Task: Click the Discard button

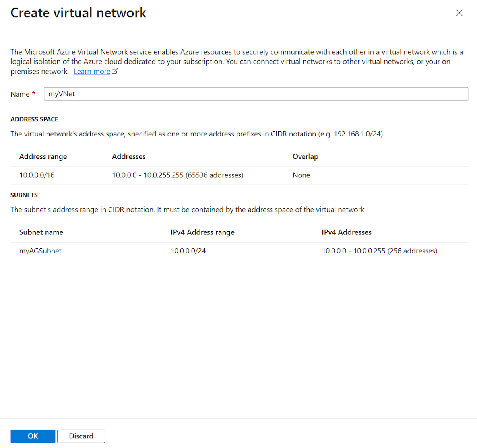Action: [x=81, y=436]
